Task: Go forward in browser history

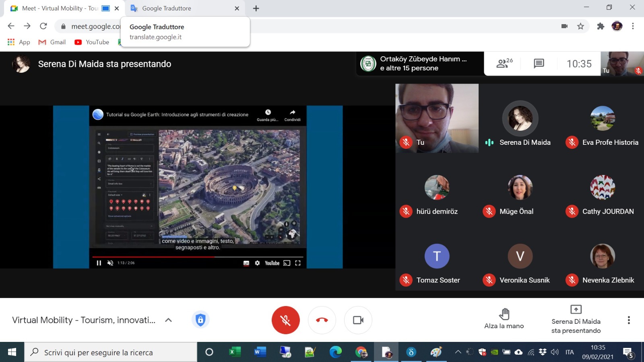Action: [27, 26]
